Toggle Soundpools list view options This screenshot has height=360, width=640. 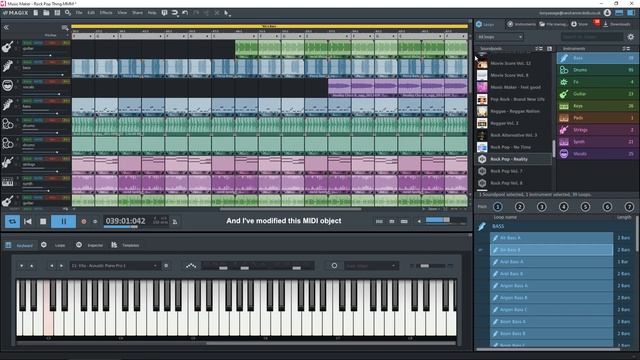(x=539, y=49)
